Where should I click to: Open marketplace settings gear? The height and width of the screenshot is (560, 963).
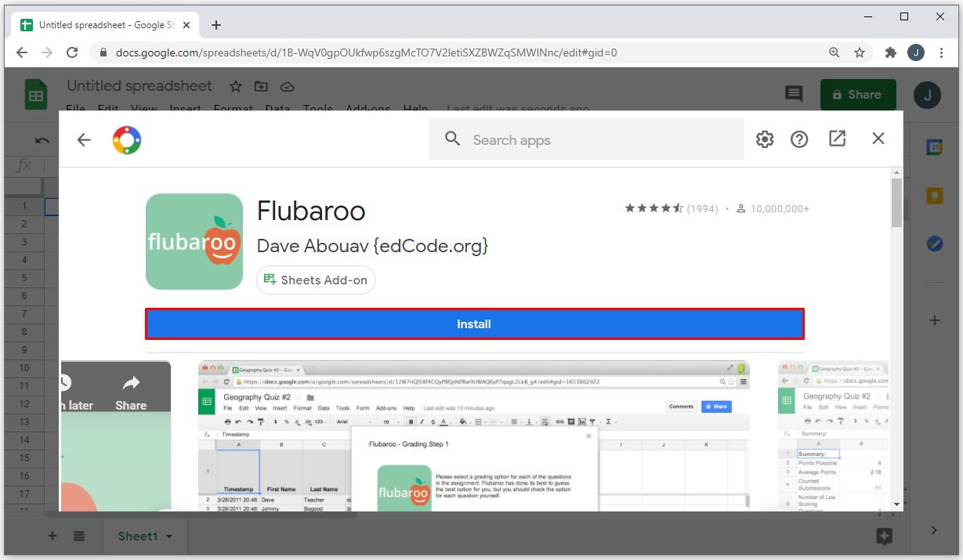click(764, 139)
